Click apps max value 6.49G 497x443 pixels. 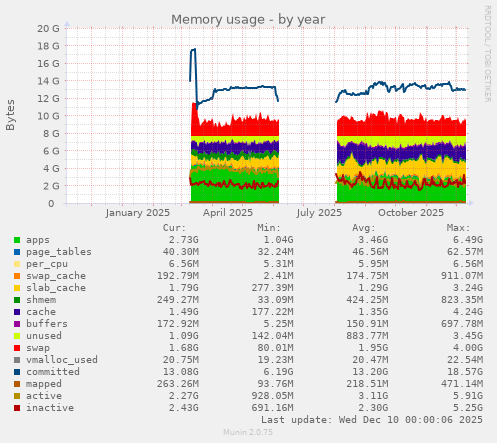point(468,240)
